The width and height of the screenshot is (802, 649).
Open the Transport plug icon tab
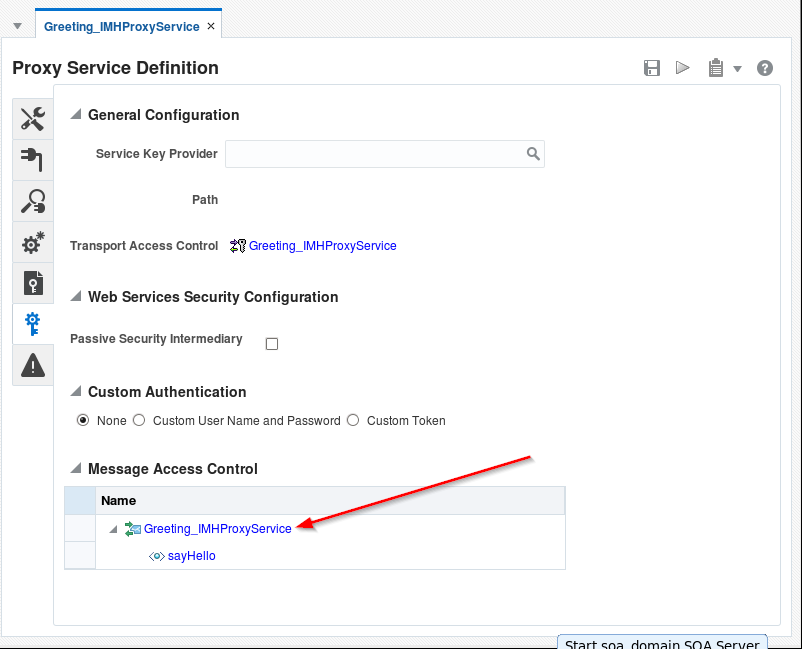point(32,160)
